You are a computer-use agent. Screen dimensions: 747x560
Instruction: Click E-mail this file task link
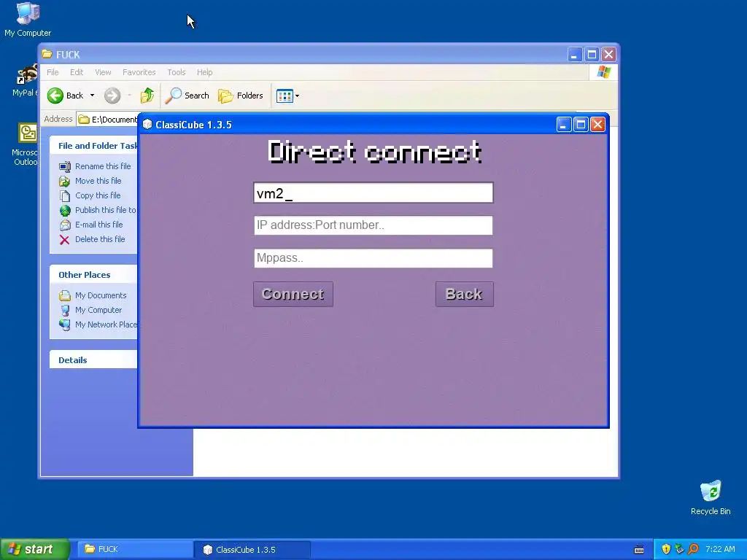(99, 225)
